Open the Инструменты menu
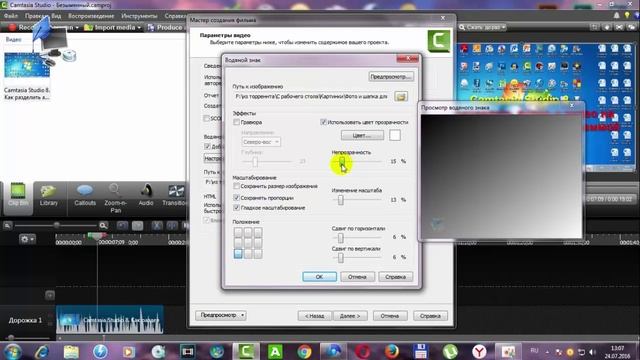640x360 pixels. (139, 16)
